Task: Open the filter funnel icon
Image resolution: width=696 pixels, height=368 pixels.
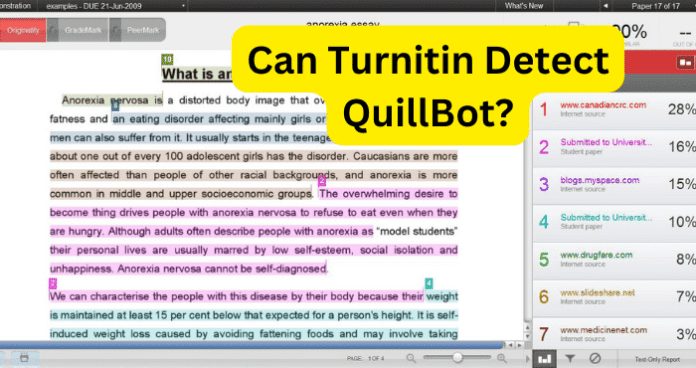Action: 570,358
